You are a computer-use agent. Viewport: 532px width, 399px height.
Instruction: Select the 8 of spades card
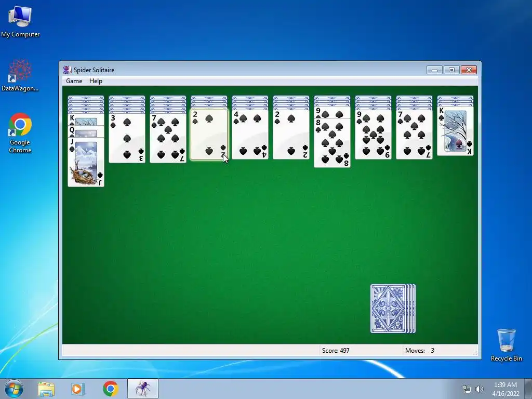point(332,143)
